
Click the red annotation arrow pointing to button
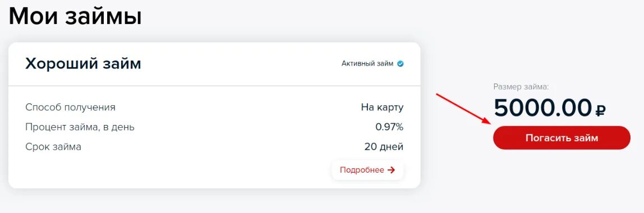point(463,108)
